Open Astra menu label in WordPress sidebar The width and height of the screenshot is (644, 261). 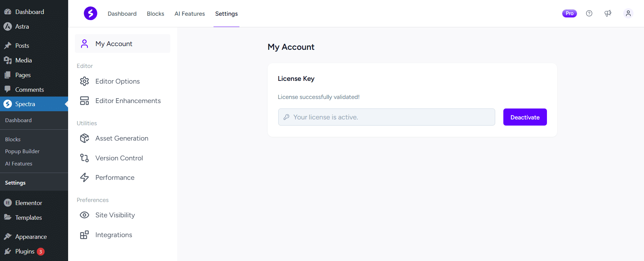click(22, 26)
